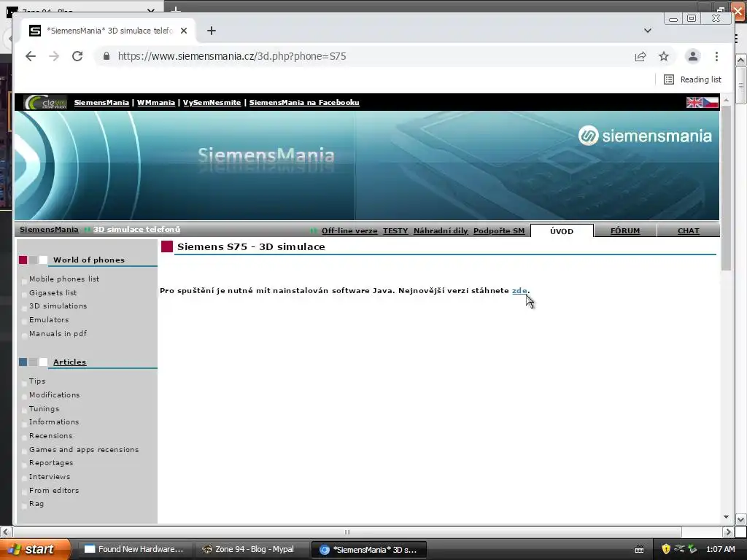Screen dimensions: 747x560
Task: Open Manuals in pdf
Action: tap(58, 334)
